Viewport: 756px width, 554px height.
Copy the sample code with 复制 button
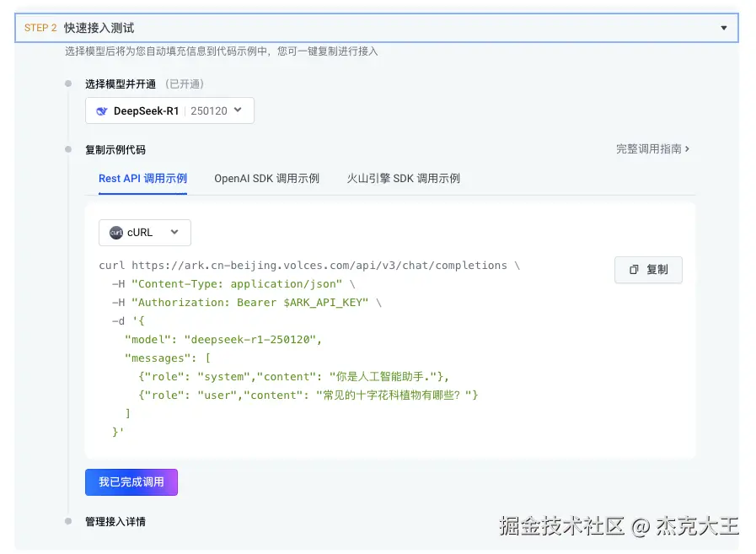point(648,270)
